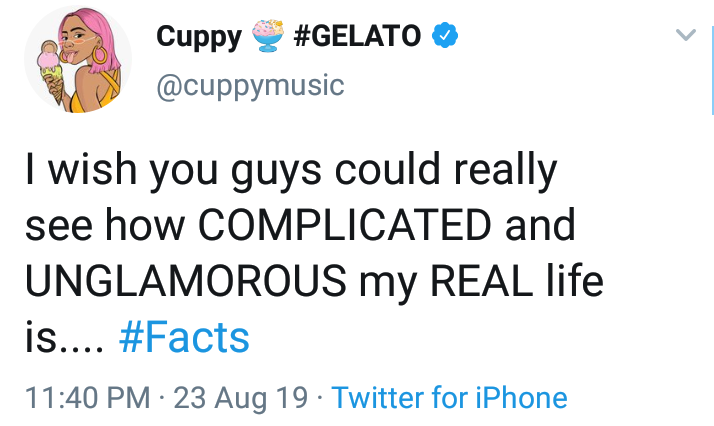The height and width of the screenshot is (426, 714).
Task: Click the #GELATO text in the name
Action: [359, 37]
